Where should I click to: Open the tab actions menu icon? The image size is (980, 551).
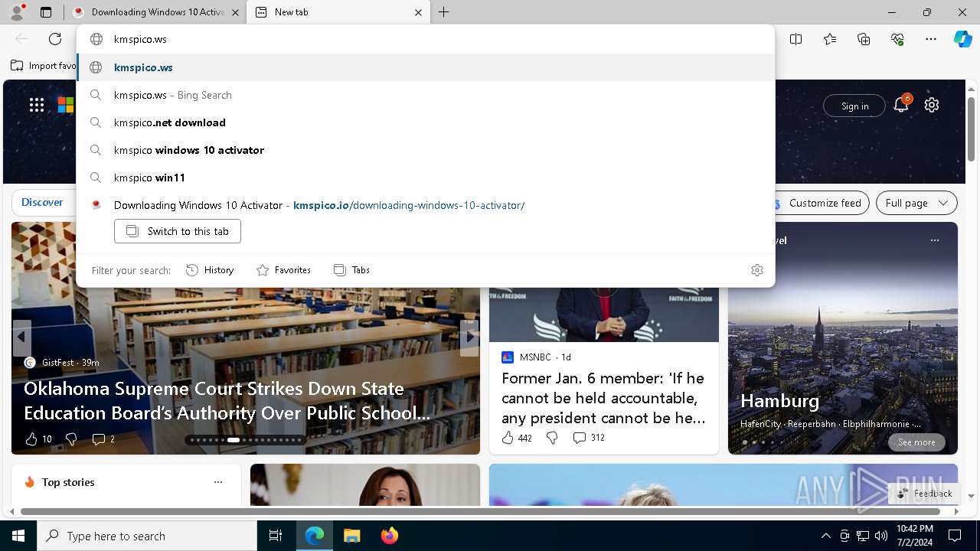pos(46,12)
